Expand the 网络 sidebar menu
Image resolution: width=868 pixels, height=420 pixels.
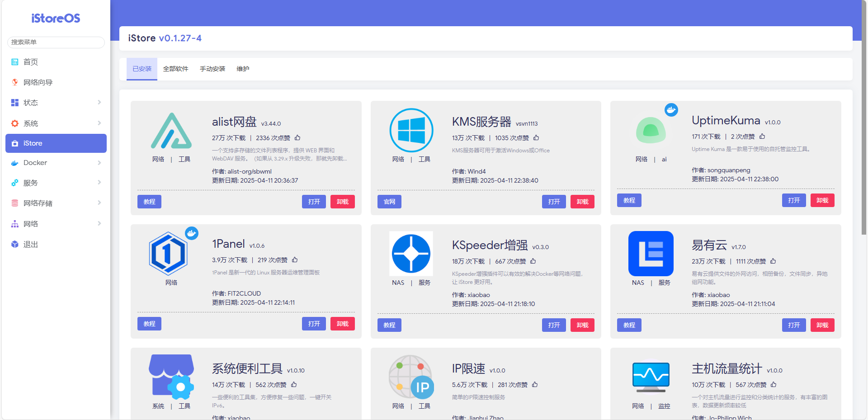(56, 224)
